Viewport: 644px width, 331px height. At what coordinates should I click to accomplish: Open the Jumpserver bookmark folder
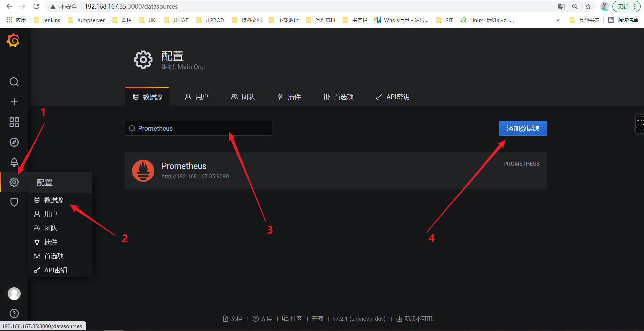click(86, 20)
